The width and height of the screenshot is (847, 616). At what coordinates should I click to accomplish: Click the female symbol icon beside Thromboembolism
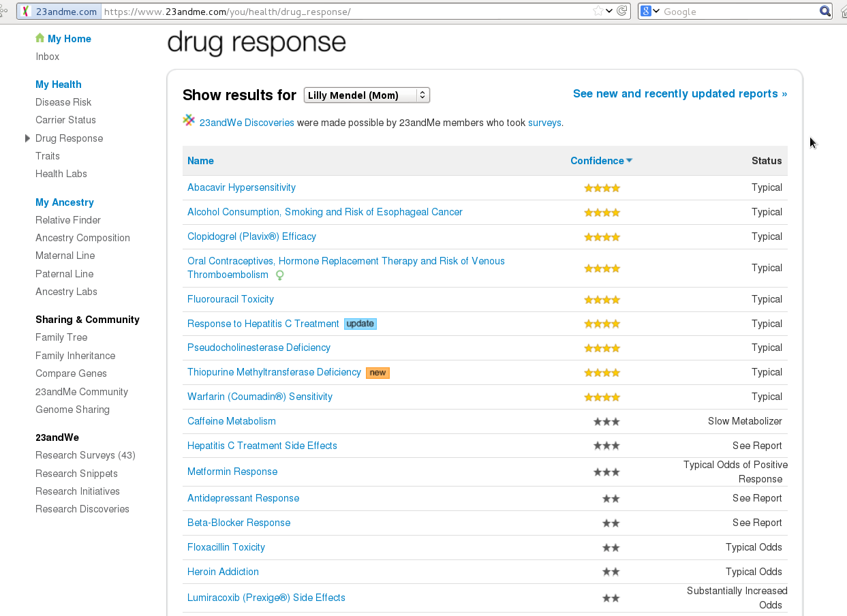(x=279, y=275)
